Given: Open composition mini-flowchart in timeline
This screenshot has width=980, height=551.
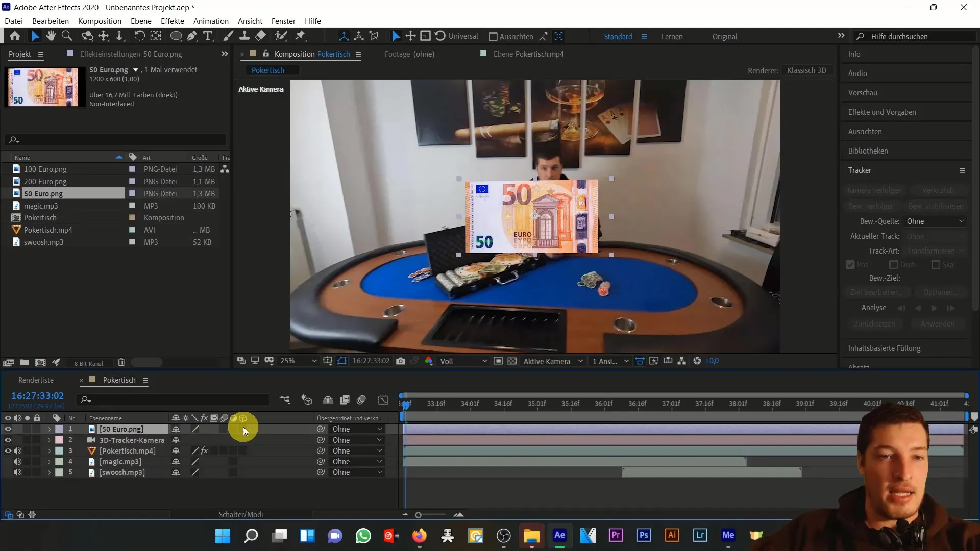Looking at the screenshot, I should point(285,400).
